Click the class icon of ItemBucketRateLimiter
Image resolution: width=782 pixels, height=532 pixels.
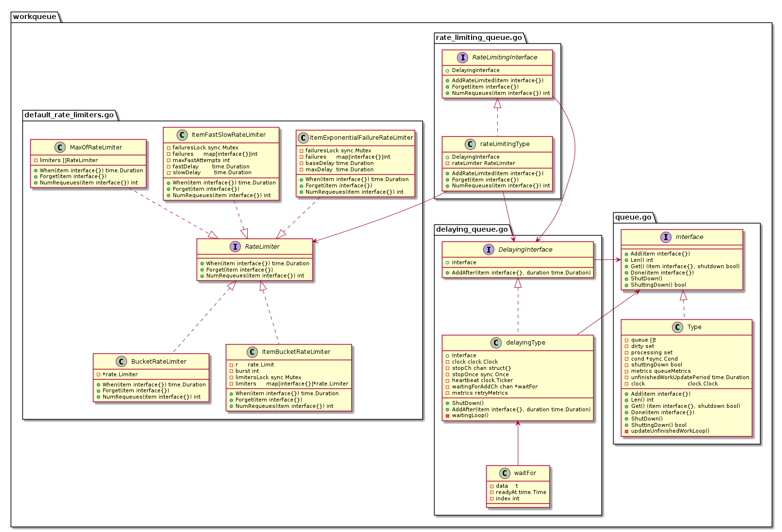click(x=253, y=352)
